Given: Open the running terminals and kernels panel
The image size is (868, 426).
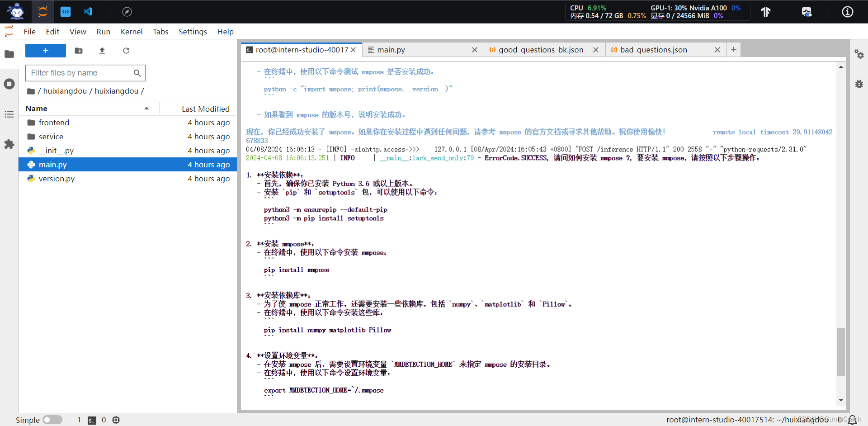Looking at the screenshot, I should click(9, 84).
